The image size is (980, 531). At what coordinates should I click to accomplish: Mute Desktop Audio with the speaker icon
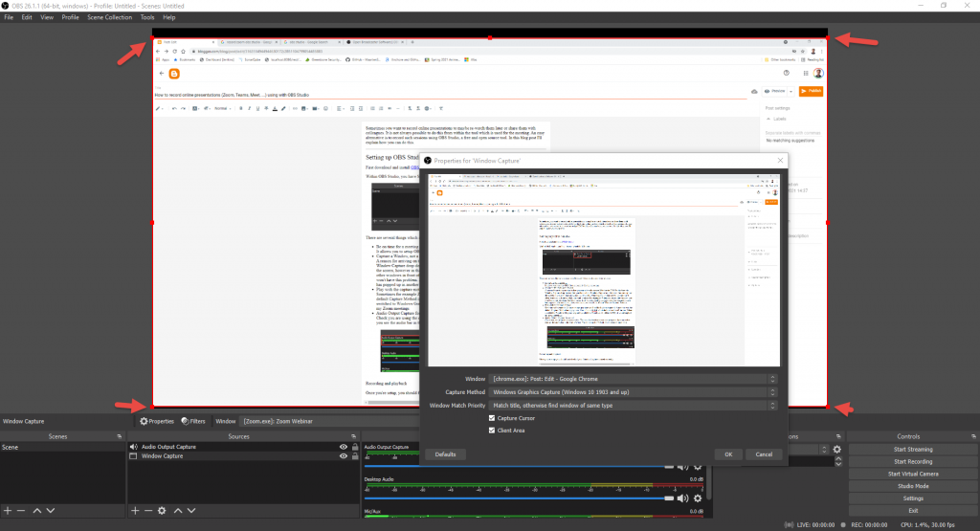[x=682, y=498]
